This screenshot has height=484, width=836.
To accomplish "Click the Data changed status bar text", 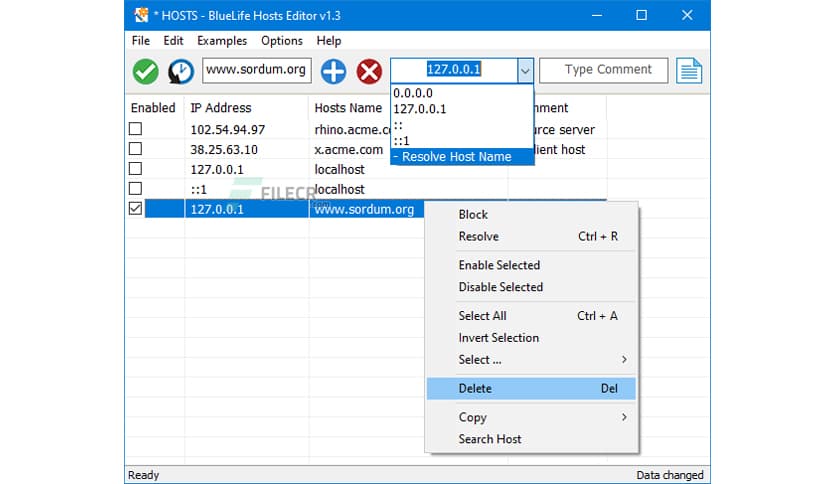I will (670, 474).
